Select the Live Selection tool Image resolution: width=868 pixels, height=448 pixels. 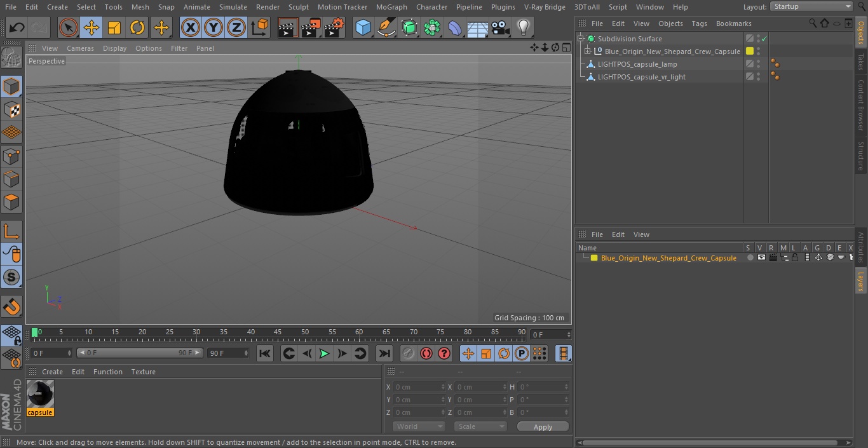pos(69,27)
